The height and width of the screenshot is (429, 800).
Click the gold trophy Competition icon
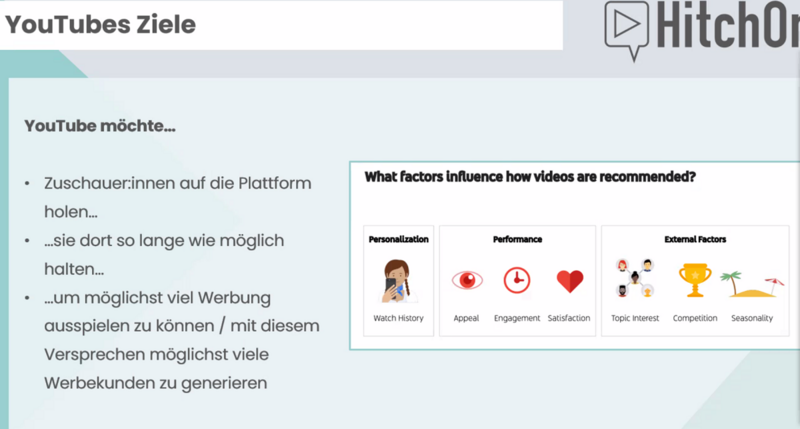coord(695,280)
